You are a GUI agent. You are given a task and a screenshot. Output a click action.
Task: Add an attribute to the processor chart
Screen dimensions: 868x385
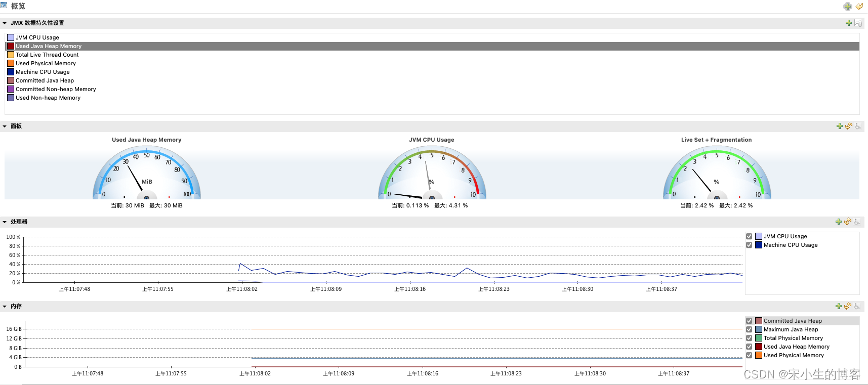pyautogui.click(x=839, y=222)
